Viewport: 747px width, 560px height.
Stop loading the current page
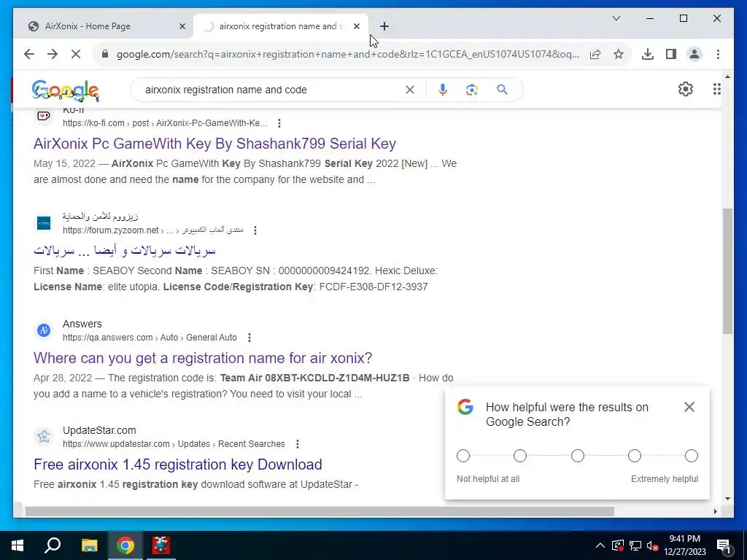point(76,54)
